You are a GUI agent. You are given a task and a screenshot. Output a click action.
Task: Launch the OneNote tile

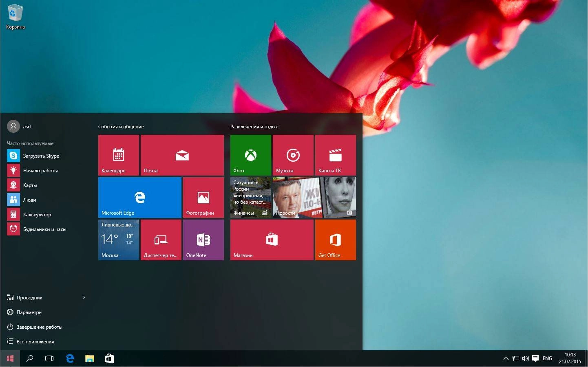pos(203,240)
